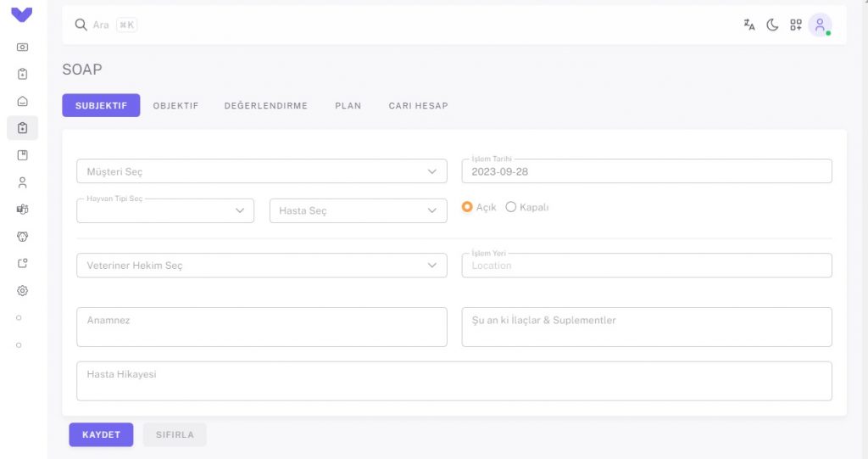
Task: Click the search magnifier icon
Action: tap(81, 25)
